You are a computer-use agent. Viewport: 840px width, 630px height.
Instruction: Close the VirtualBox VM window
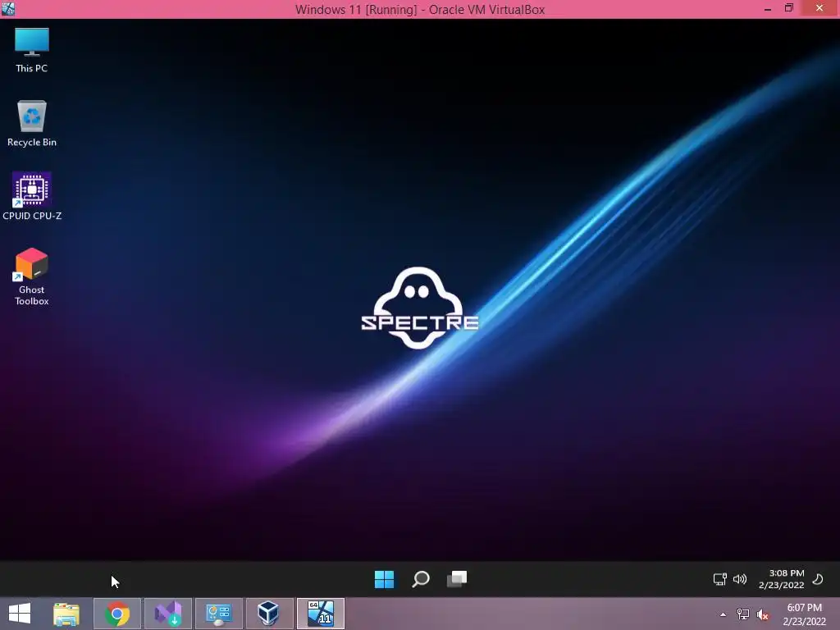(x=819, y=8)
